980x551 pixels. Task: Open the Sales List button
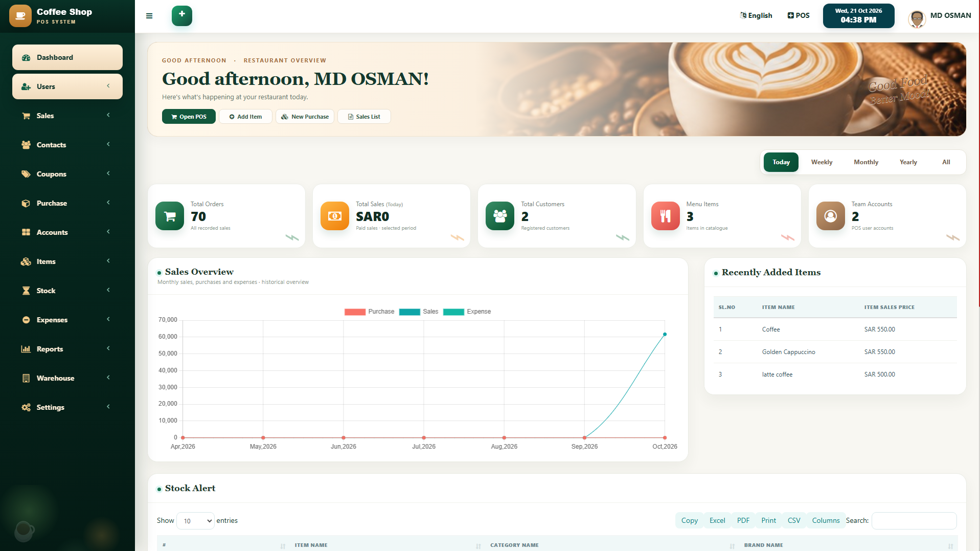point(364,117)
